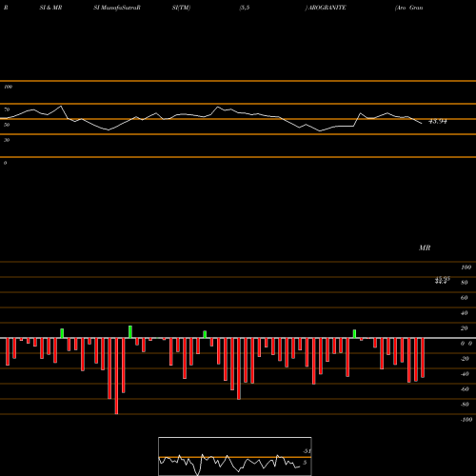The height and width of the screenshot is (476, 476).
Task: Open the mini overview chart thumbnail at bottom
Action: (235, 456)
